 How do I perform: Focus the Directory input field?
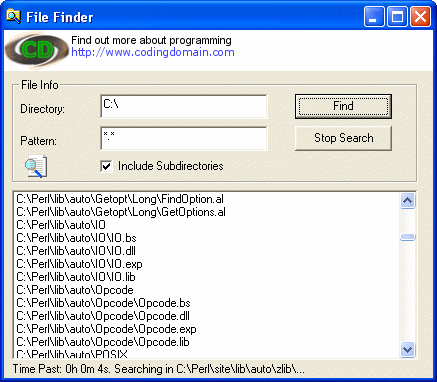click(x=184, y=106)
